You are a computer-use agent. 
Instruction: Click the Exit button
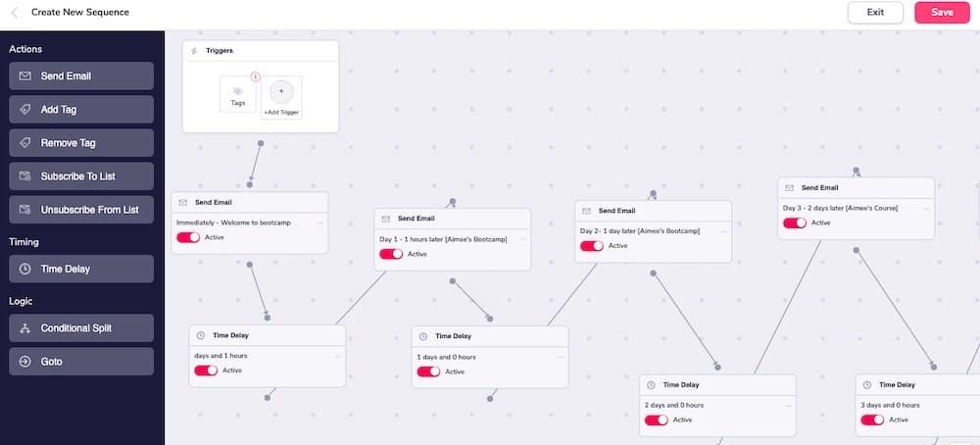coord(875,13)
